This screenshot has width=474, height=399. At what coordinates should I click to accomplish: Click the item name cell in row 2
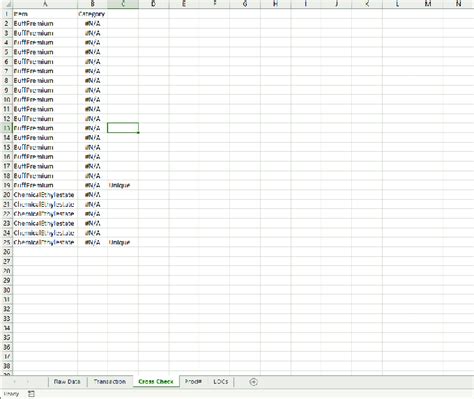[45, 24]
